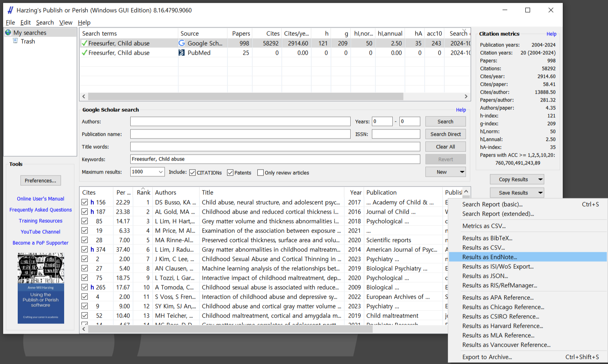
Task: Click the Authors input field
Action: [240, 122]
